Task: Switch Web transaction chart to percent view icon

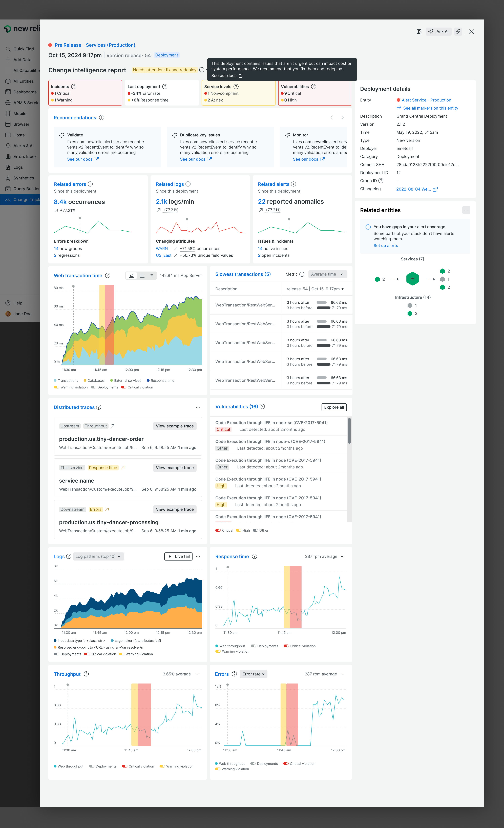Action: click(x=152, y=276)
